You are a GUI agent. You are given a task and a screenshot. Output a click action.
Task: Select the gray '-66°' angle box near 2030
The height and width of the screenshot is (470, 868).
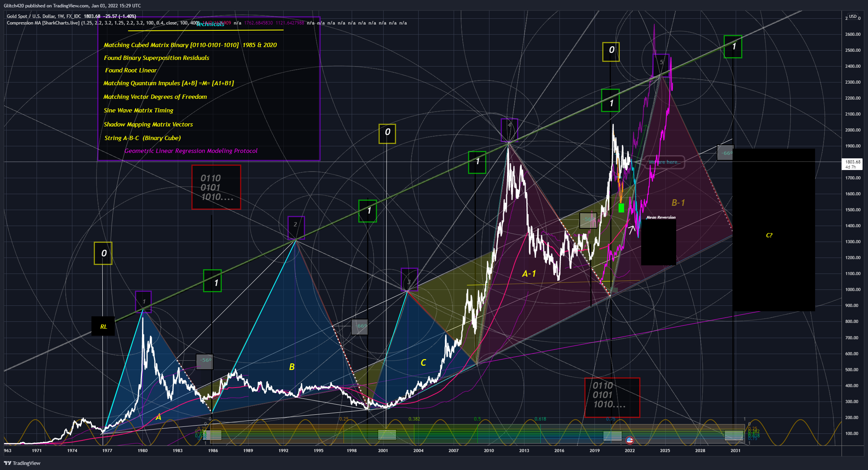click(725, 153)
